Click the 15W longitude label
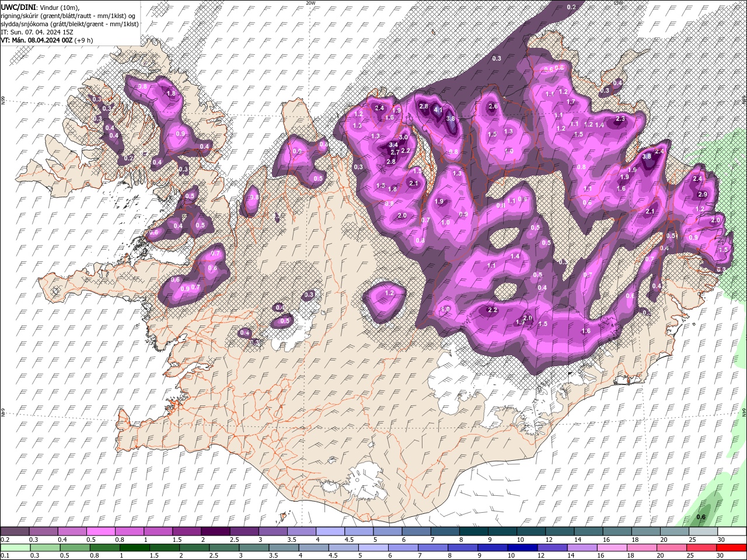Viewport: 747px width, 560px height. 618,3
